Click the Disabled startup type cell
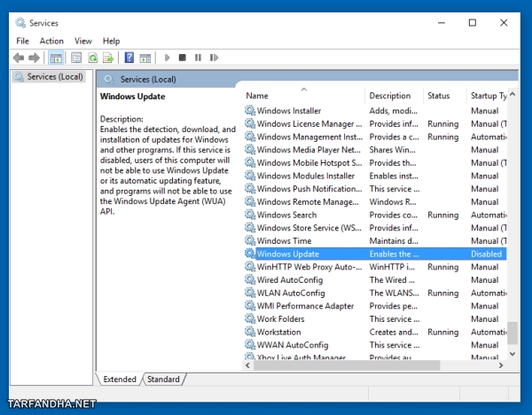 coord(486,254)
